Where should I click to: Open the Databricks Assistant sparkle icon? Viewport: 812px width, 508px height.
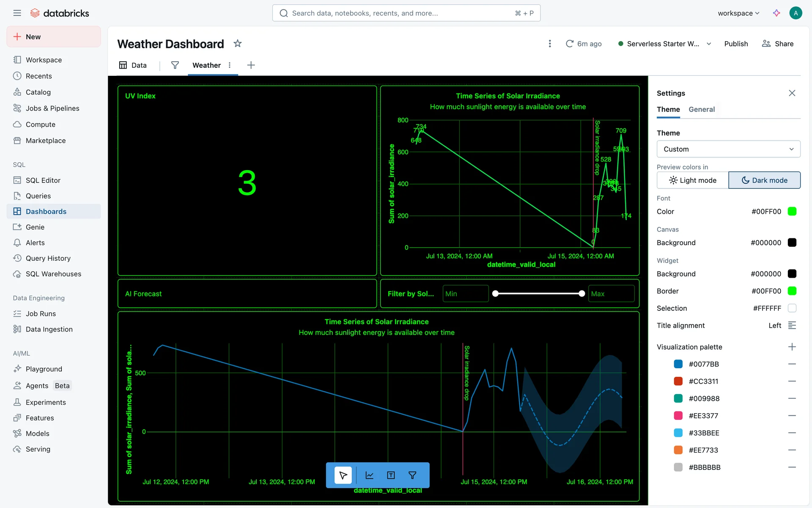(x=776, y=13)
